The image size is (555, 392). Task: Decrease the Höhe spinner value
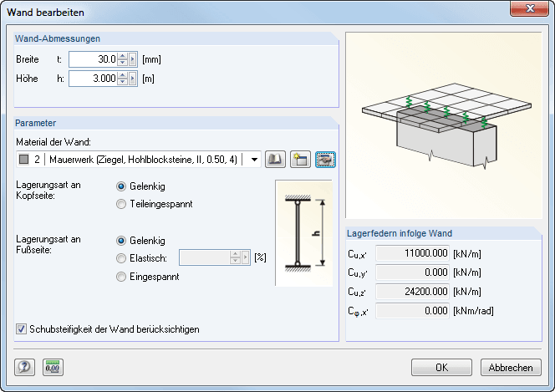tap(122, 83)
